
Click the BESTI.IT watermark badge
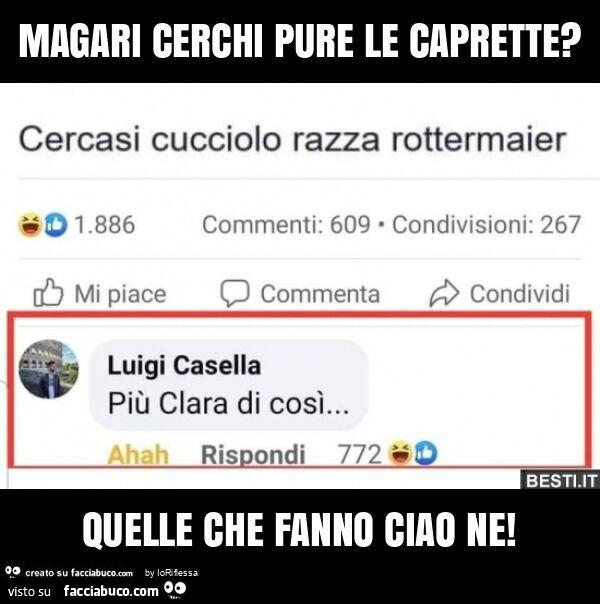coord(560,480)
